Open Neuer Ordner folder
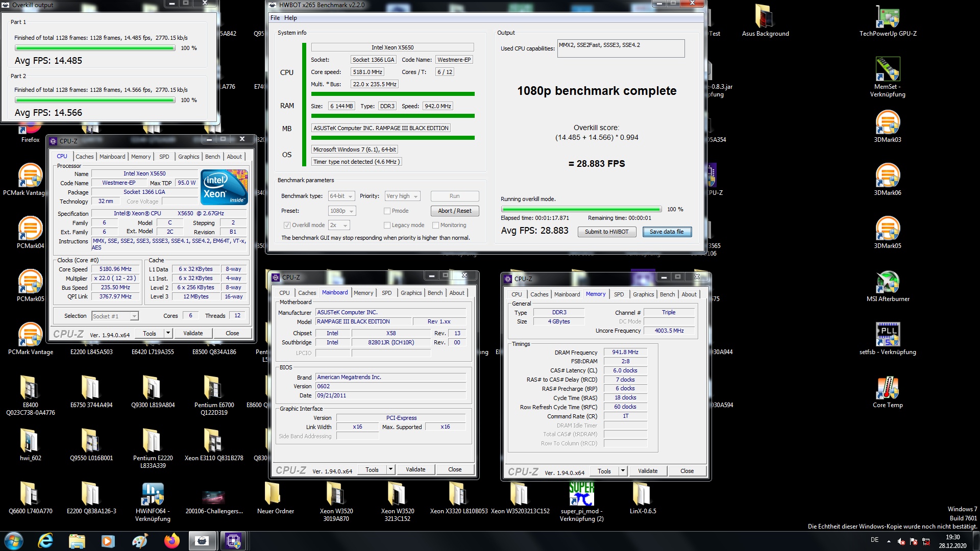The image size is (980, 551). tap(275, 498)
